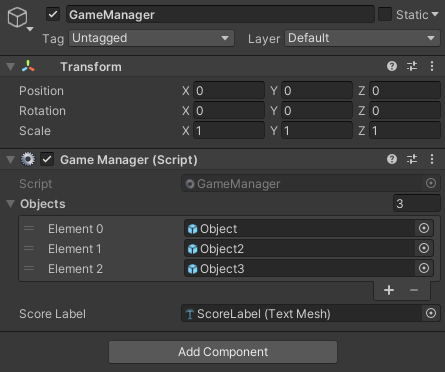
Task: Disable the Game Manager script component
Action: coord(47,159)
